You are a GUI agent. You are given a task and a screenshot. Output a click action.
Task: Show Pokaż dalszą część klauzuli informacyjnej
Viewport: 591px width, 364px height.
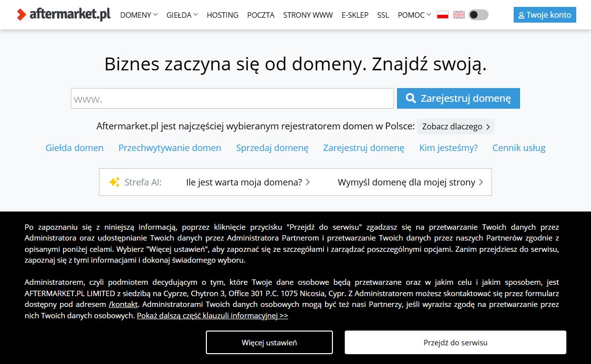pyautogui.click(x=212, y=316)
